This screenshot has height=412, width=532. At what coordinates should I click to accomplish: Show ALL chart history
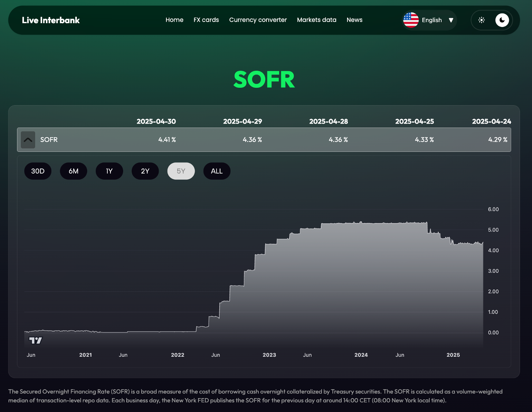coord(217,171)
